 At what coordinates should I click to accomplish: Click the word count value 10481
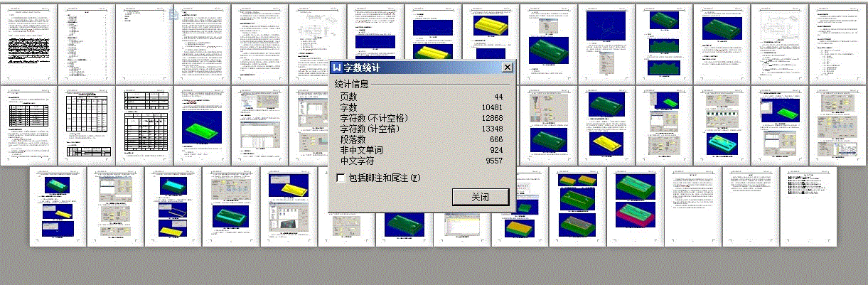tap(491, 107)
